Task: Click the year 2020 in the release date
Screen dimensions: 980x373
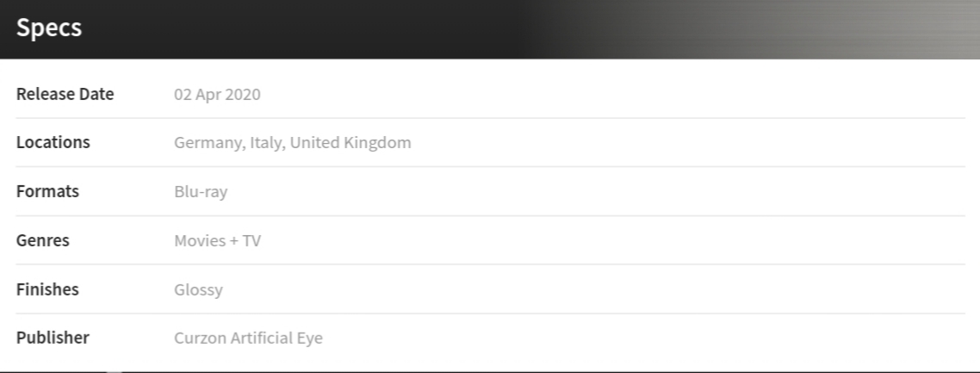Action: pos(244,94)
